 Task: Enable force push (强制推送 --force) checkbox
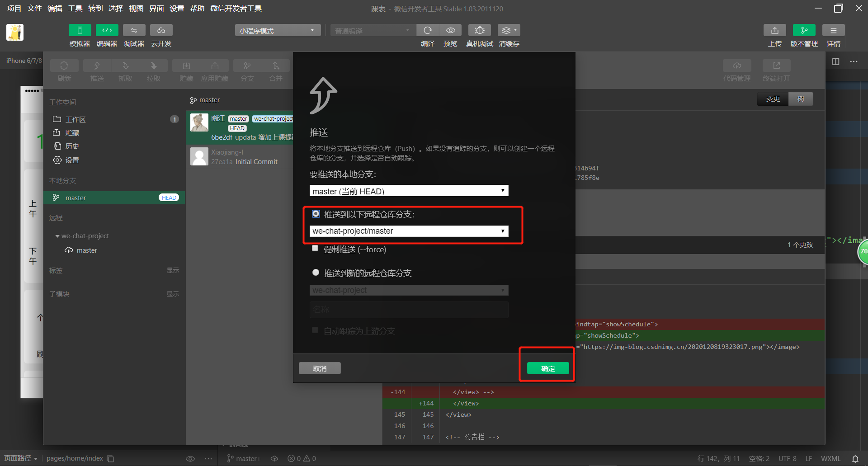(x=315, y=249)
